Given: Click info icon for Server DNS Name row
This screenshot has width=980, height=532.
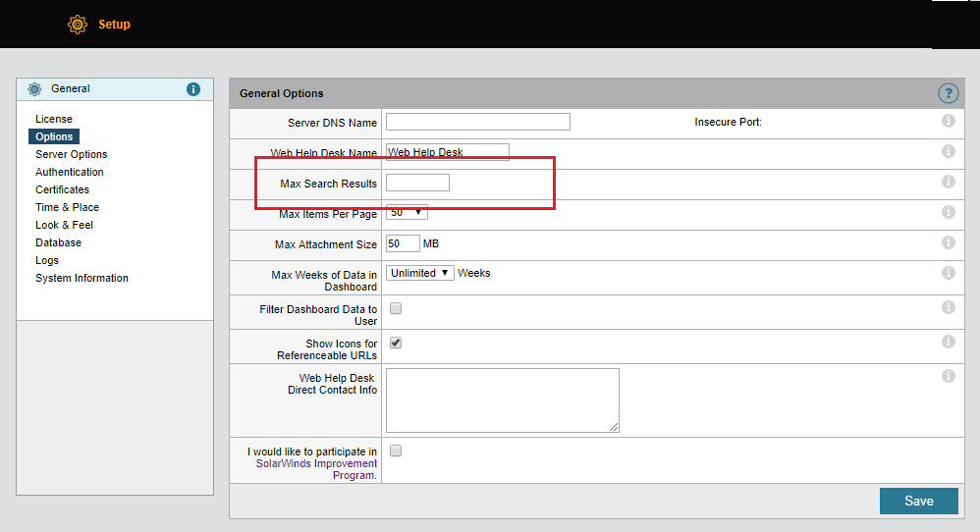Looking at the screenshot, I should coord(949,121).
